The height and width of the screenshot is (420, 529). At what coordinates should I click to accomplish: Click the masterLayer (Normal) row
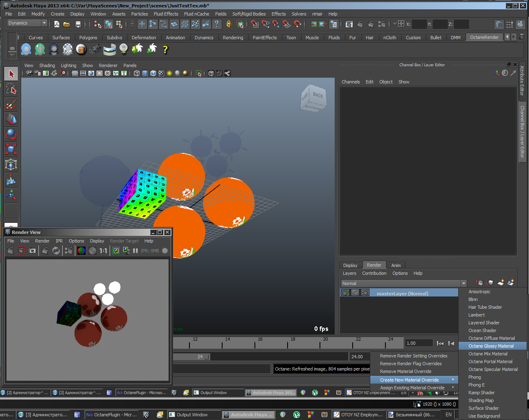[x=399, y=293]
